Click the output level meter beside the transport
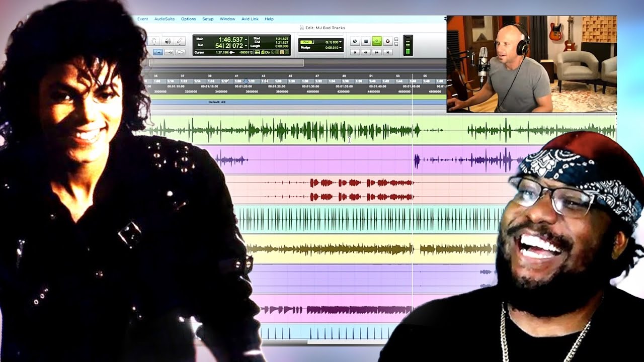 point(408,46)
